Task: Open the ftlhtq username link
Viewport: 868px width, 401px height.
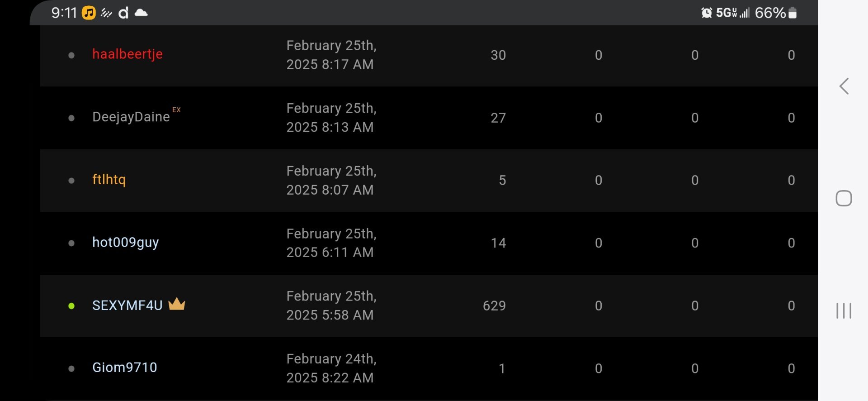Action: tap(109, 180)
